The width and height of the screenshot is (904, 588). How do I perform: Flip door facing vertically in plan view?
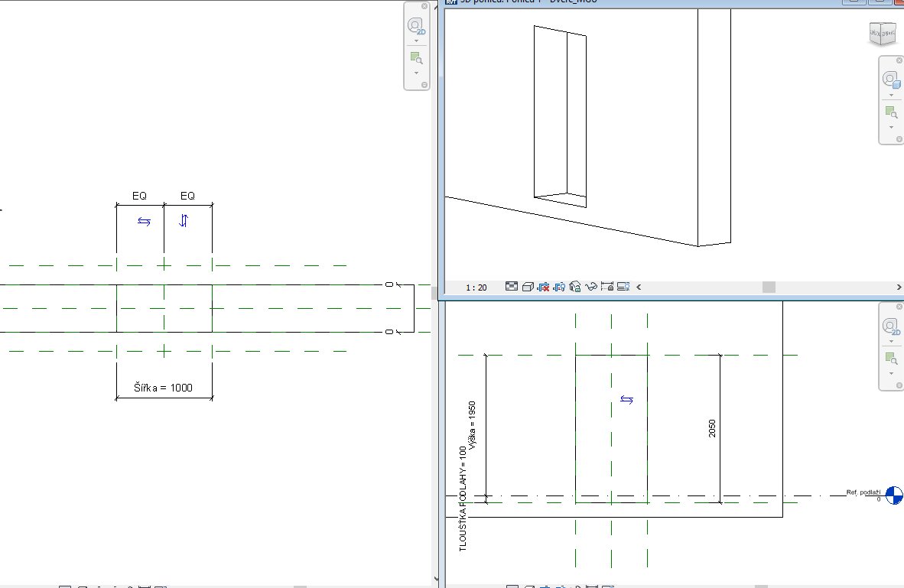(x=184, y=220)
